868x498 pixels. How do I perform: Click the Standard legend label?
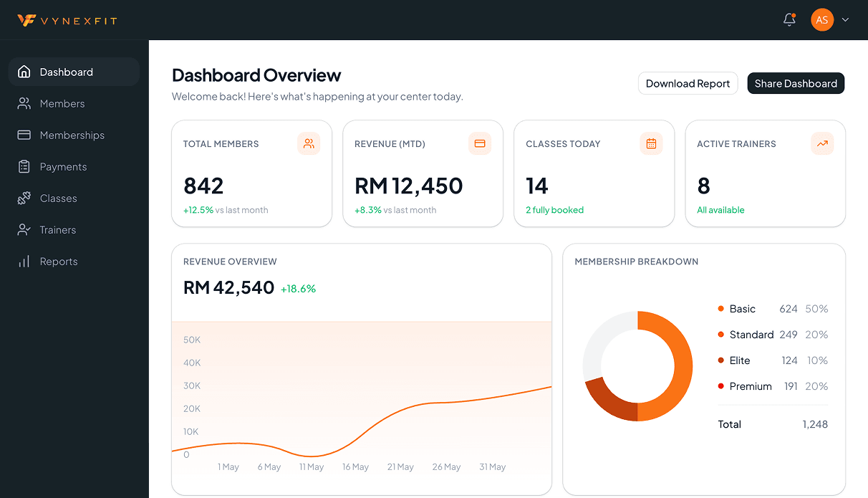point(751,335)
